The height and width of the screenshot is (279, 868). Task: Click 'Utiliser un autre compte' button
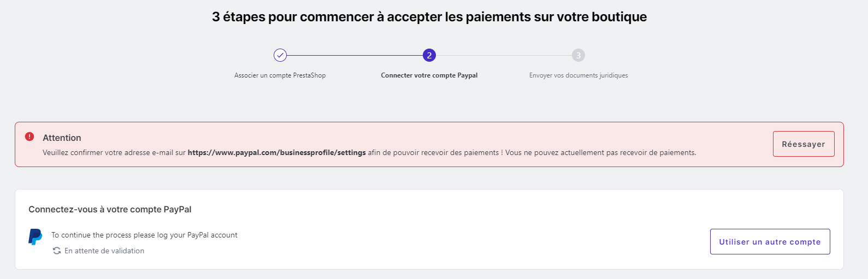(x=770, y=242)
